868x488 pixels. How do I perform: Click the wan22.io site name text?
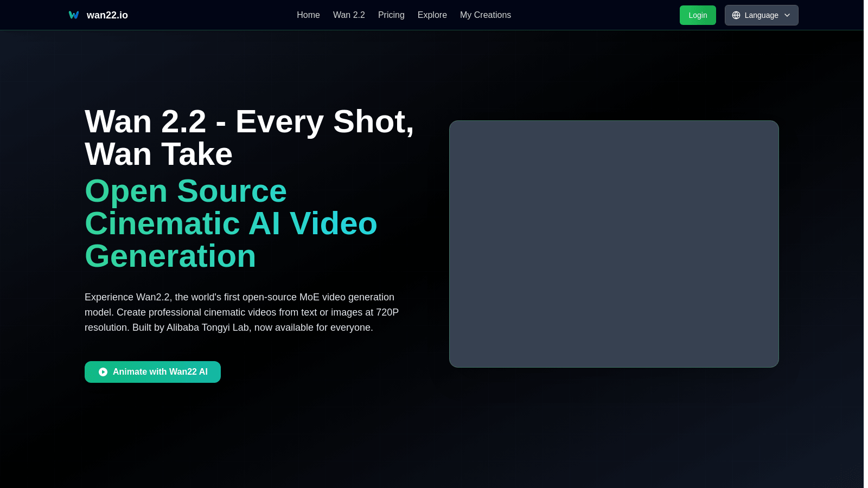click(107, 15)
